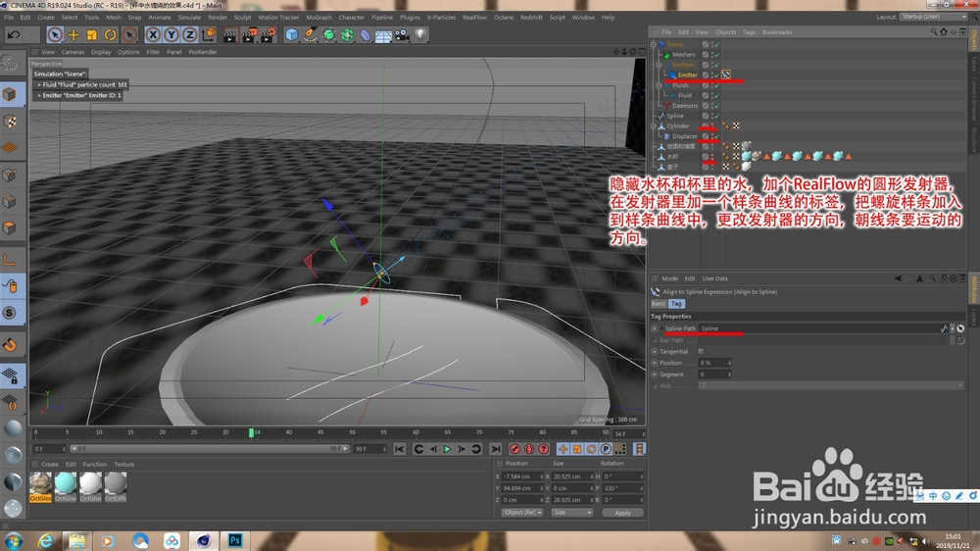This screenshot has height=551, width=980.
Task: Click the Undo arrow icon
Action: click(x=13, y=35)
